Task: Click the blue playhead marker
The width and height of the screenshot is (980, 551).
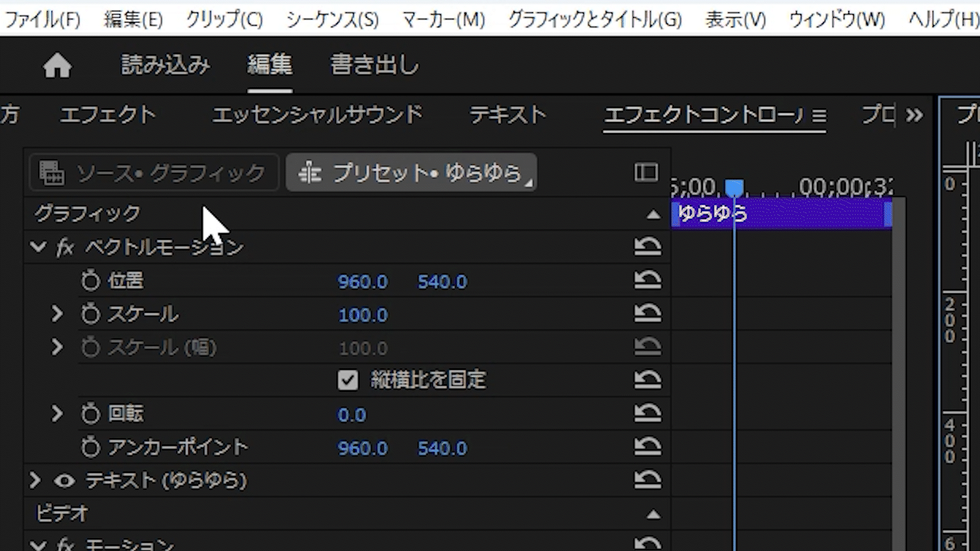Action: (734, 188)
